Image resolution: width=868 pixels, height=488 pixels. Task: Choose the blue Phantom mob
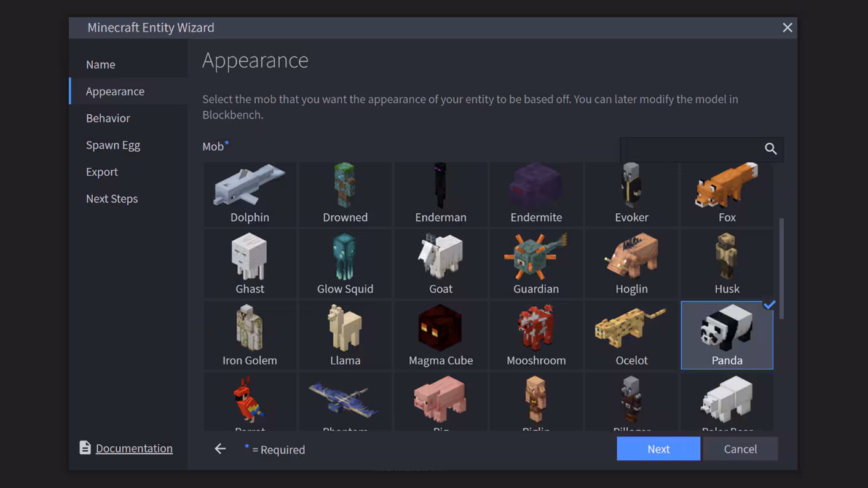[345, 401]
